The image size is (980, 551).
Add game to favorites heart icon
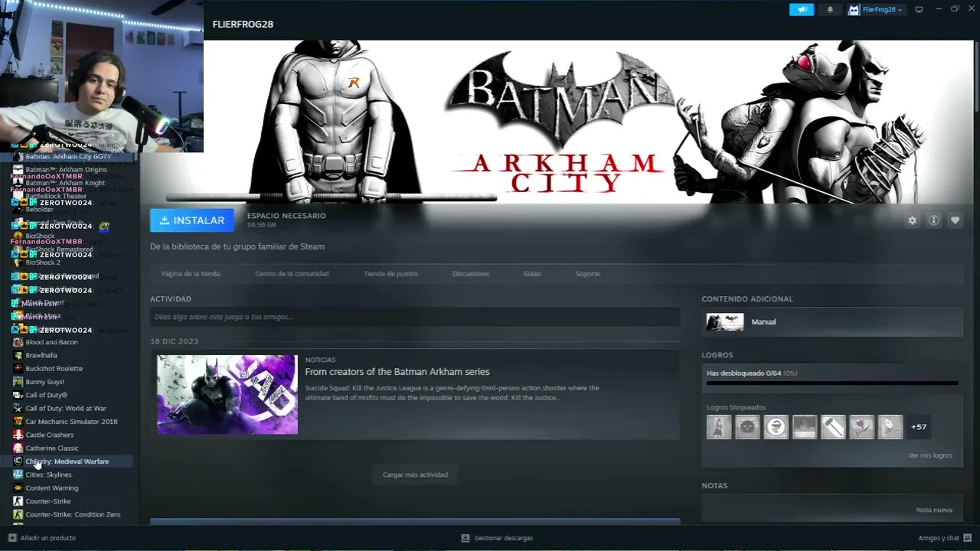pyautogui.click(x=955, y=220)
